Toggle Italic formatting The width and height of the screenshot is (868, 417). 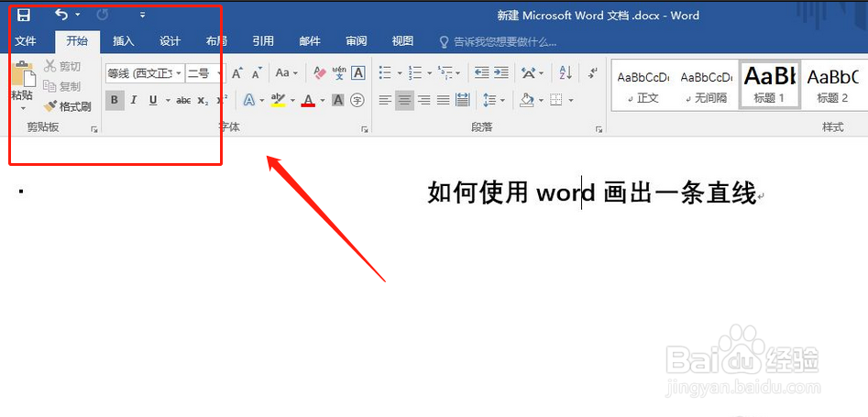[x=134, y=100]
